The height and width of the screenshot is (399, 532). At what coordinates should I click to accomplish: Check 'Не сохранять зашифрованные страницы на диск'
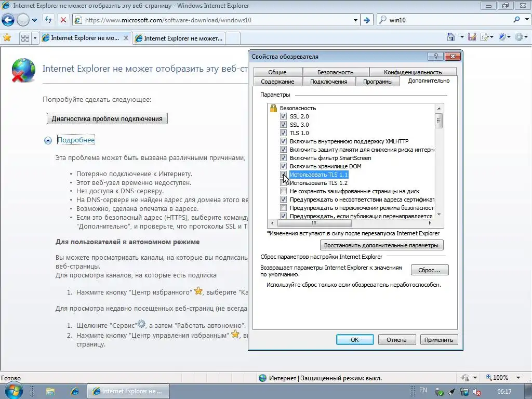283,191
